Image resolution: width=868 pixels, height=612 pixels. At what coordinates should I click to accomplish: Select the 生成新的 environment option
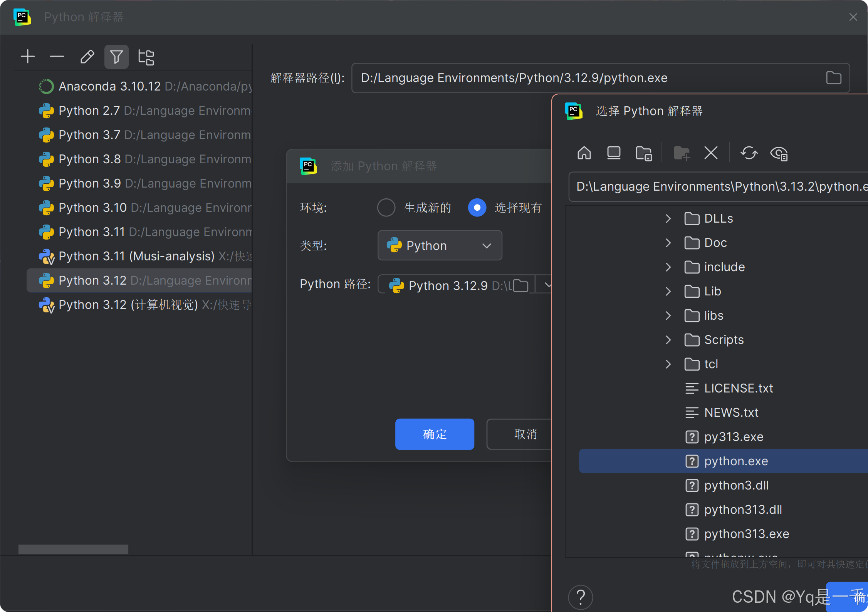coord(386,207)
